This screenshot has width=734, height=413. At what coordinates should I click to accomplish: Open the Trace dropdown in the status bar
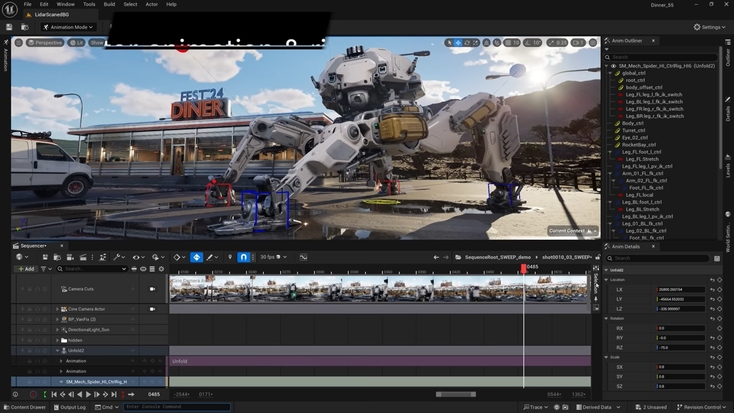pyautogui.click(x=536, y=407)
